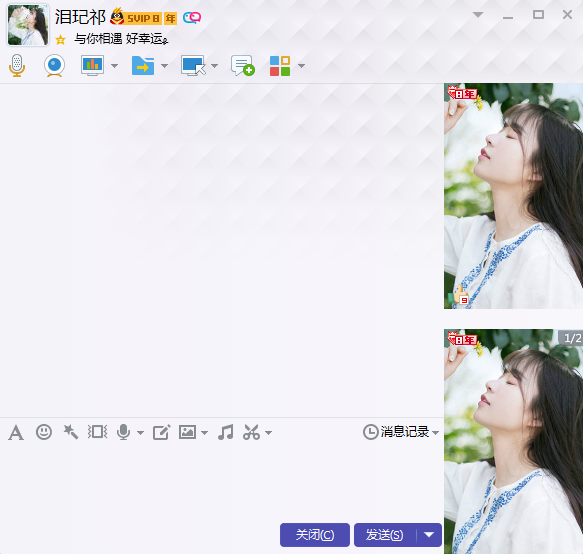This screenshot has width=583, height=554.
Task: Click the 关闭(C) close button
Action: pos(315,535)
